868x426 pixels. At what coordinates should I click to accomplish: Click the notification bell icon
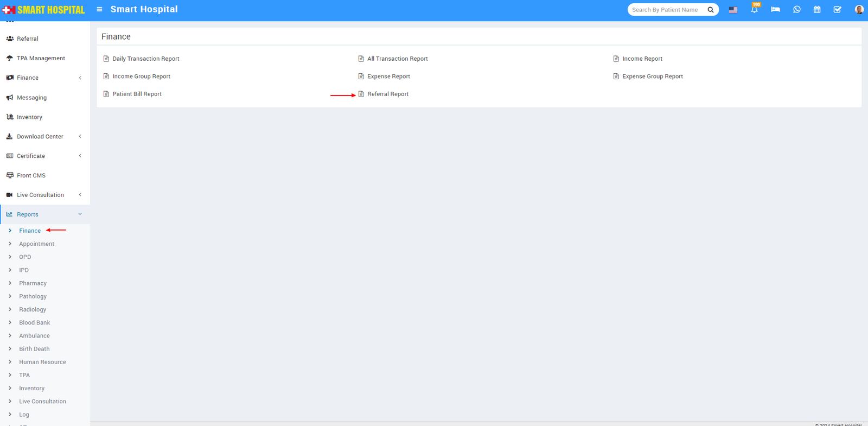(754, 10)
